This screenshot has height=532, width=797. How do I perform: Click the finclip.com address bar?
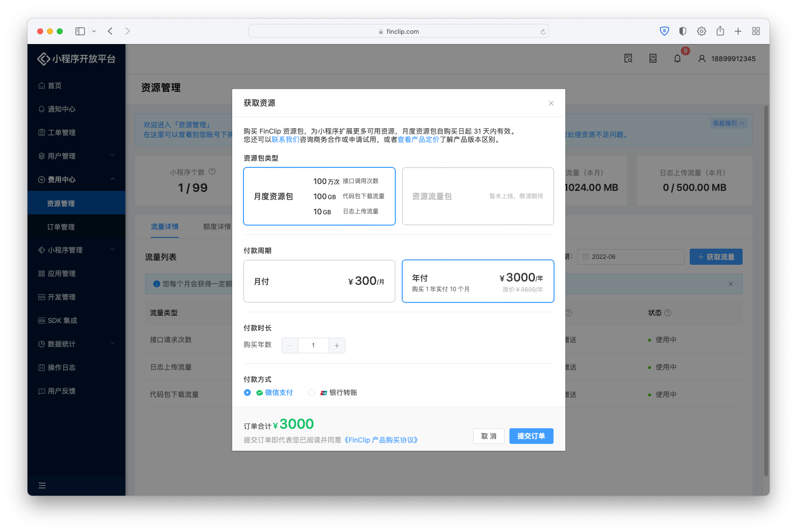(399, 31)
